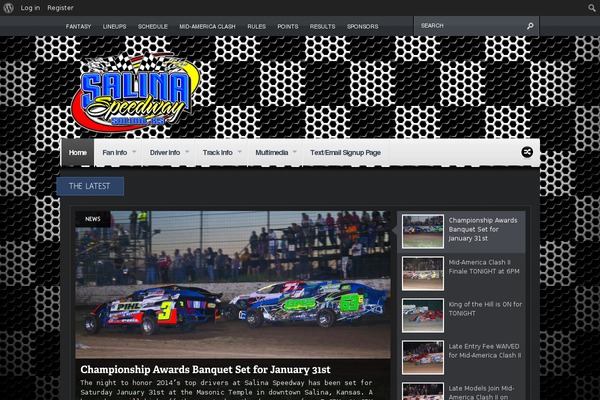600x400 pixels.
Task: Click the Salina Speedway logo
Action: 136,93
